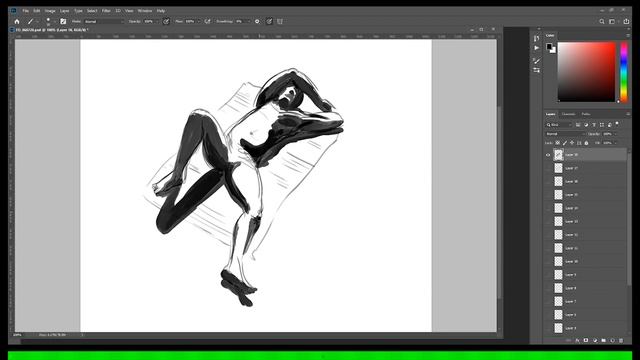This screenshot has height=360, width=640.
Task: Open the collapsed Actions panel play icon
Action: [536, 48]
